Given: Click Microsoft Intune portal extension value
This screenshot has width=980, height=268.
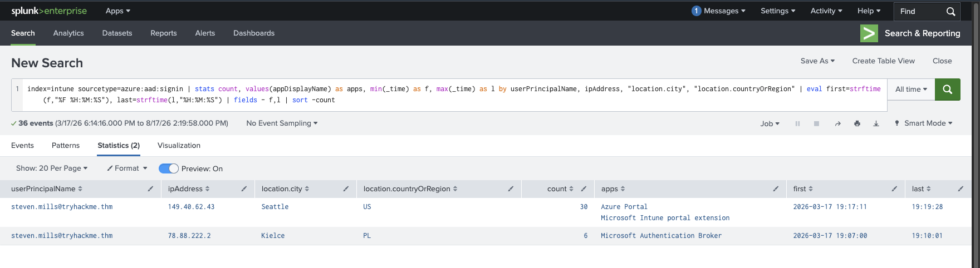Looking at the screenshot, I should 665,218.
